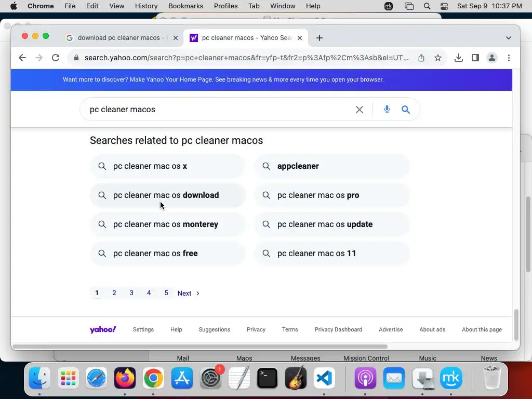Image resolution: width=532 pixels, height=399 pixels.
Task: Share this page using the share icon
Action: [x=421, y=58]
